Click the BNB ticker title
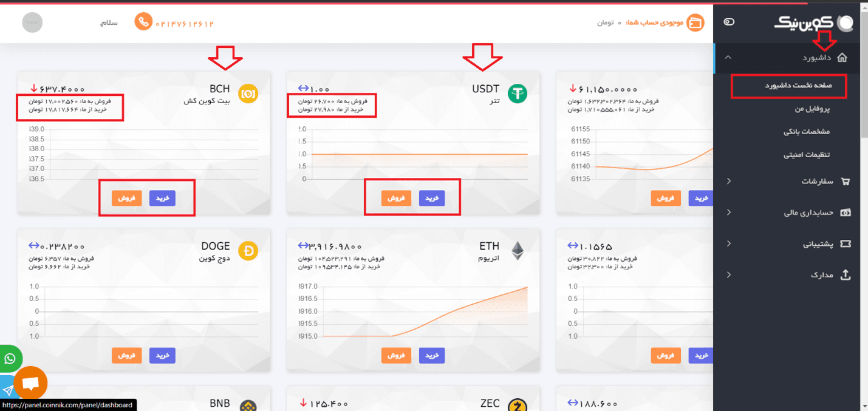Viewport: 868px width, 411px height. 220,403
